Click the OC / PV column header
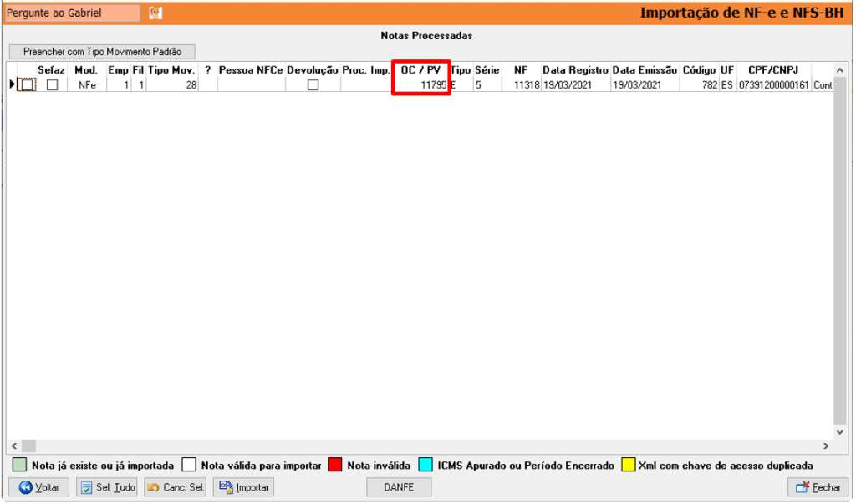This screenshot has height=504, width=856. click(421, 70)
